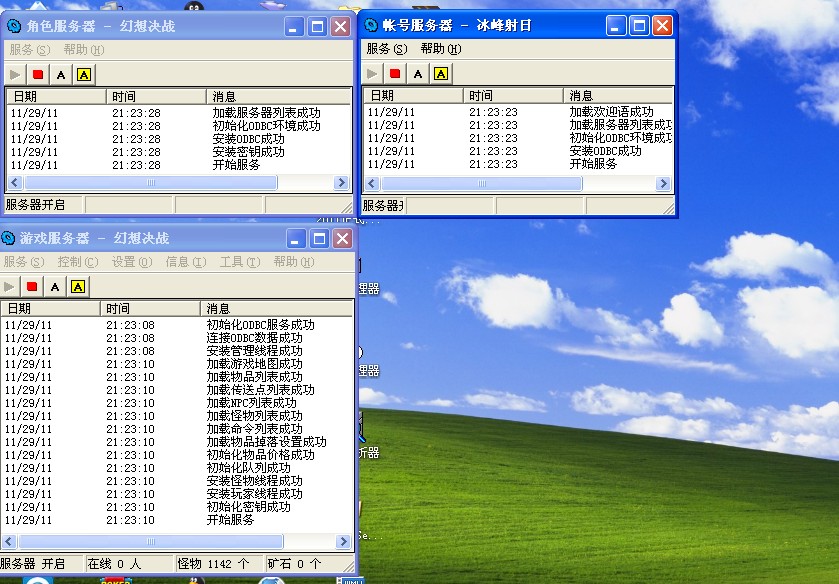
Task: Click left scroll arrow in 角色服务器 log list
Action: pos(14,184)
